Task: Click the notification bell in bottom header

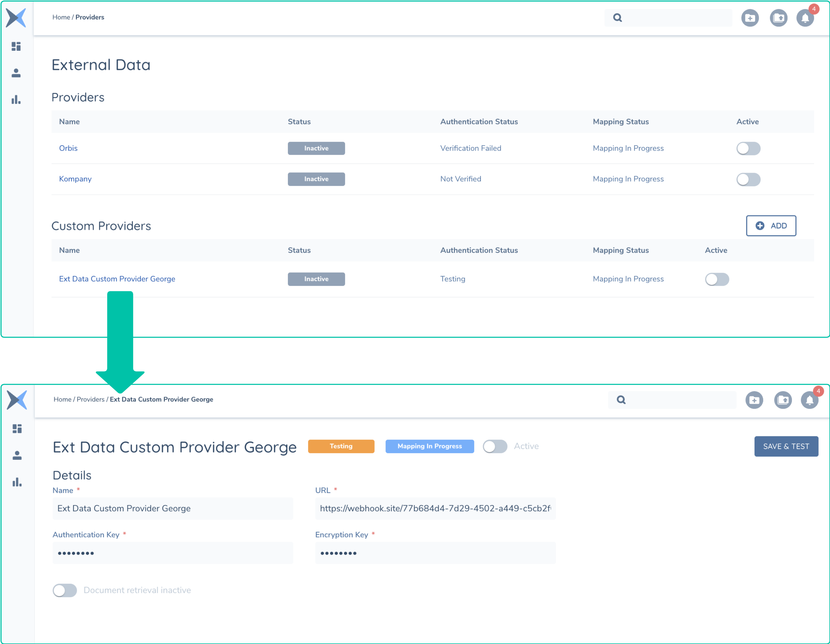Action: [x=810, y=400]
